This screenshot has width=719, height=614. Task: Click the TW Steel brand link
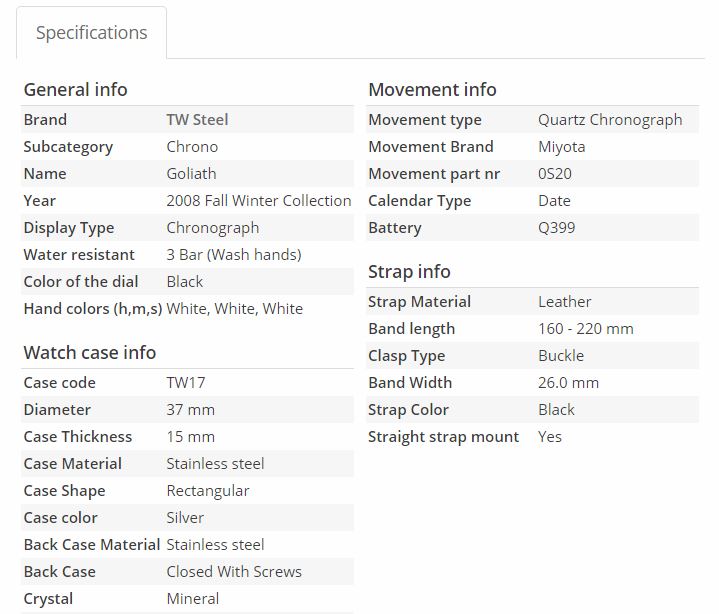197,120
